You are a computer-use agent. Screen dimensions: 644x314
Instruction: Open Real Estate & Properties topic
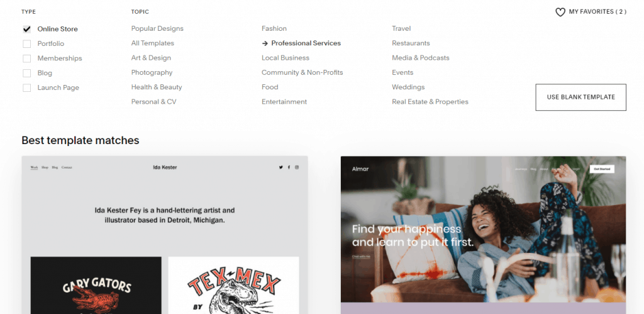tap(430, 101)
